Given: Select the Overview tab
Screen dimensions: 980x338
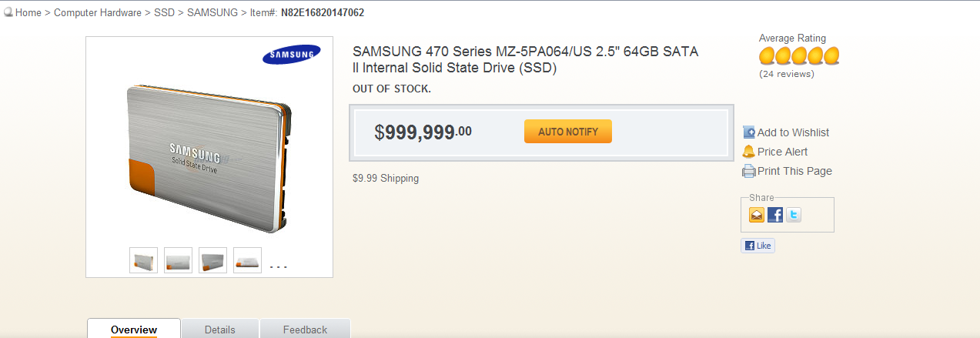Looking at the screenshot, I should [x=134, y=330].
